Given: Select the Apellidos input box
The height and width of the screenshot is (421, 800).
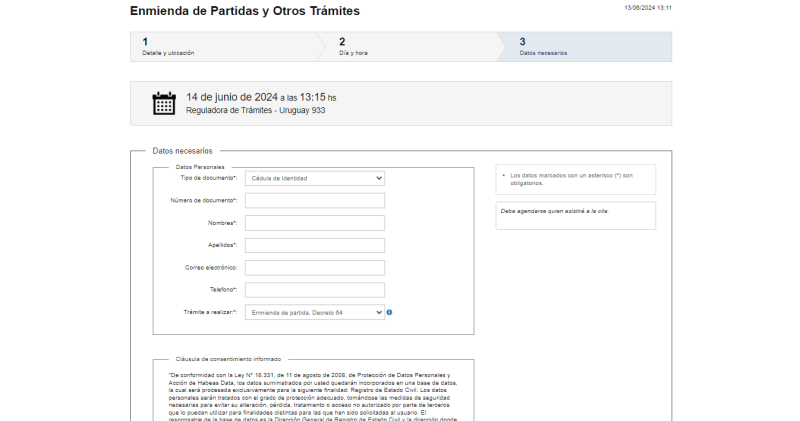Looking at the screenshot, I should 314,245.
